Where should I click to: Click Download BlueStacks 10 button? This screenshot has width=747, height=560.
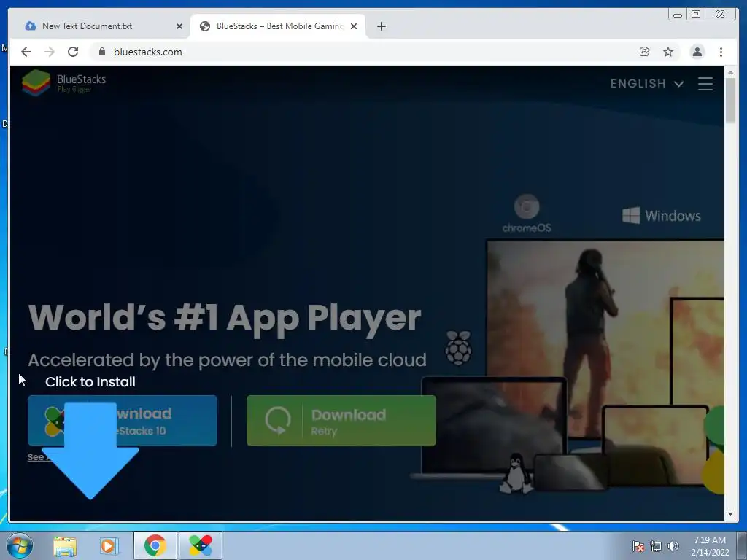123,421
